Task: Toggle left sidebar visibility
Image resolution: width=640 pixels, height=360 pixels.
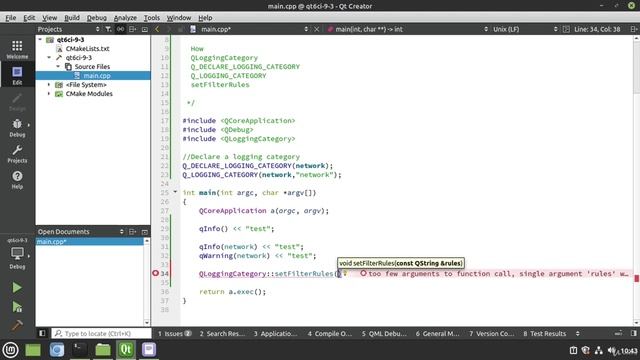Action: pos(42,333)
